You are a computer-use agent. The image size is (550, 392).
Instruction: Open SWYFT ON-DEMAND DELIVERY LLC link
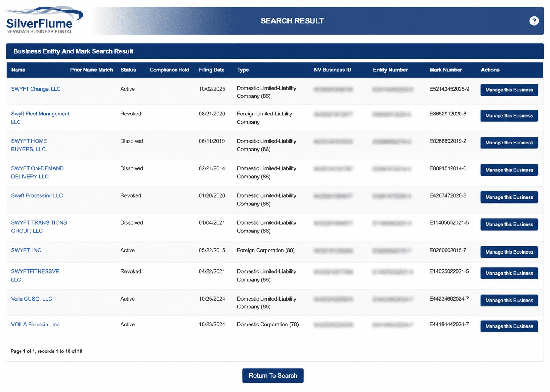37,172
